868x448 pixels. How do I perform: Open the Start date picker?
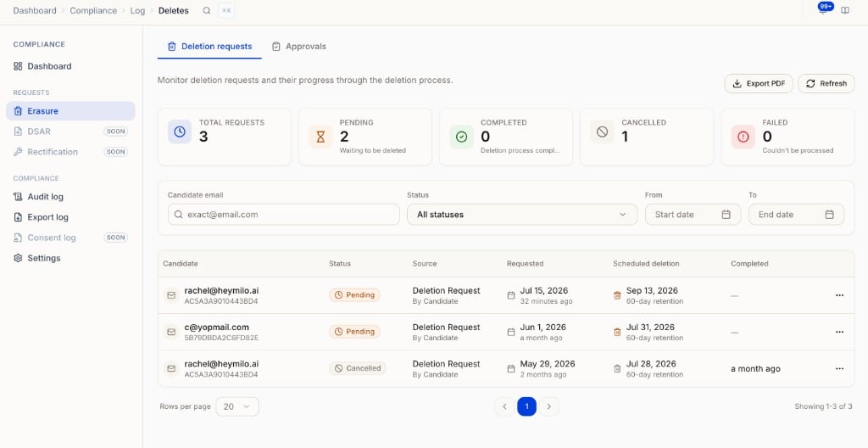(693, 215)
